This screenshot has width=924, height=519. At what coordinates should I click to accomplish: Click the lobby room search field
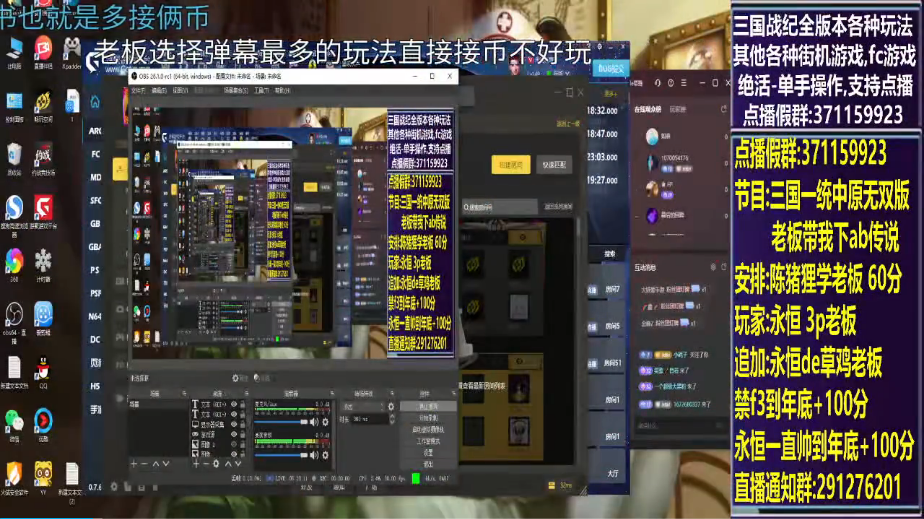[x=500, y=207]
